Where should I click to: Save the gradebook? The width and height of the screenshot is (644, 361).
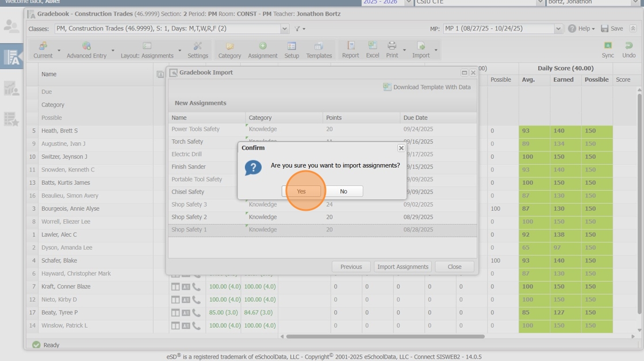coord(612,29)
